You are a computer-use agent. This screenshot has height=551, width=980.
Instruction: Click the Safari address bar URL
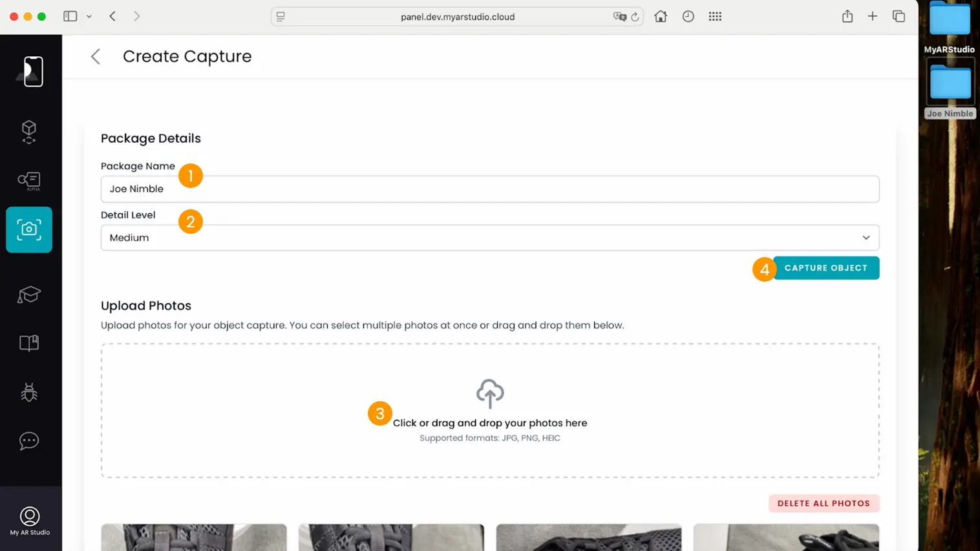click(457, 17)
